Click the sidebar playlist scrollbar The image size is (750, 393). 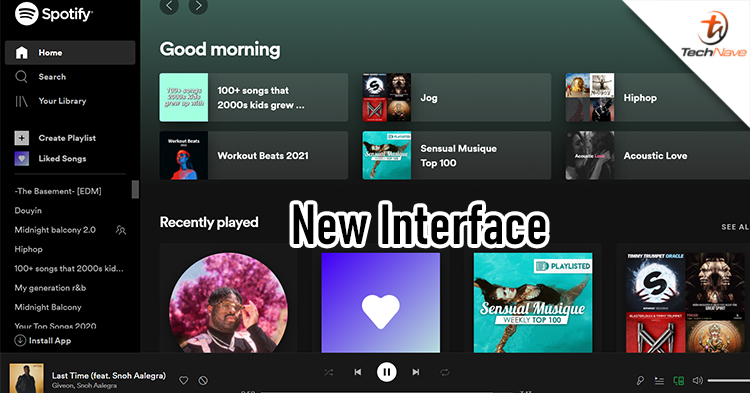(x=135, y=189)
